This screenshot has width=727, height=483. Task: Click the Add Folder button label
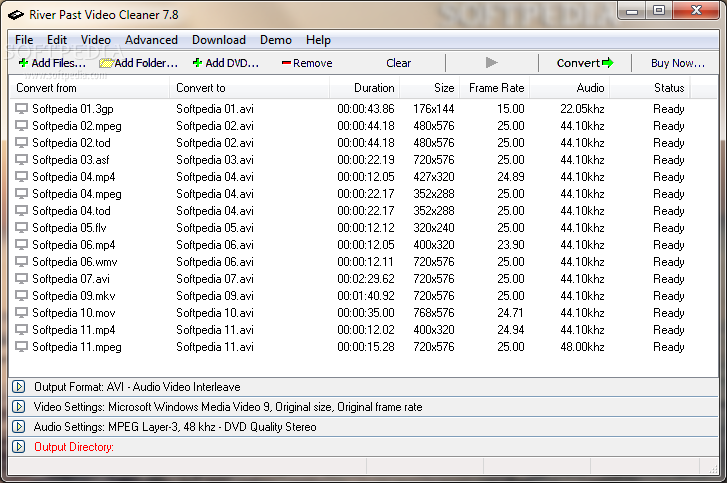[x=146, y=63]
